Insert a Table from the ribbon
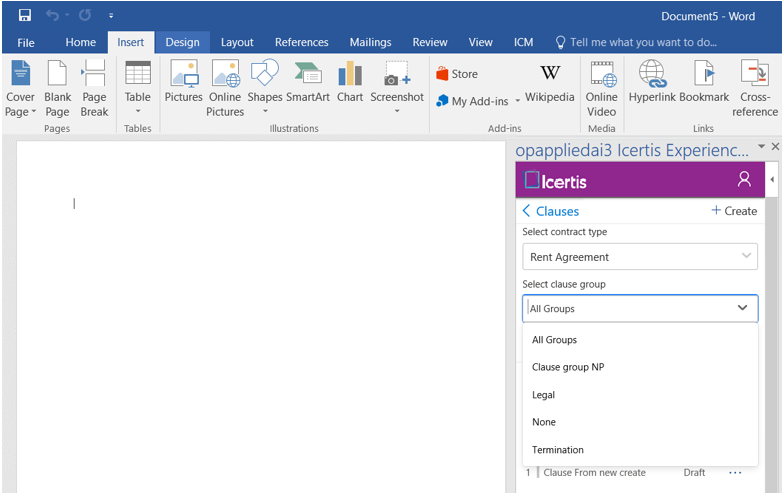Screen dimensions: 783x493 coord(138,88)
